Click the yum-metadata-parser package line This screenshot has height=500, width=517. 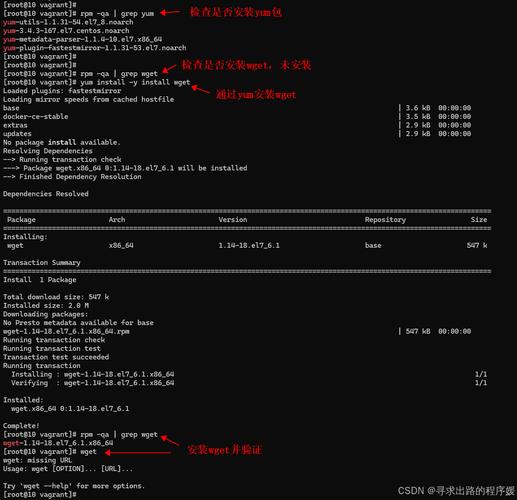pos(82,39)
